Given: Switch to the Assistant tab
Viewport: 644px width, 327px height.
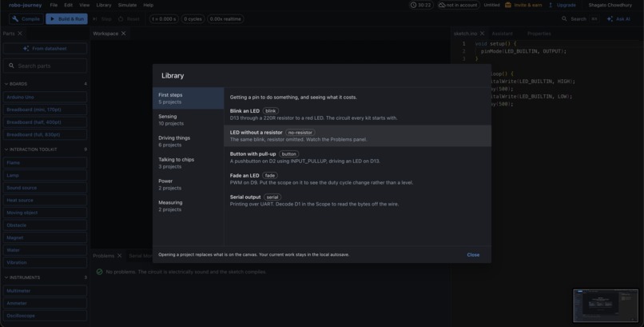Looking at the screenshot, I should click(x=502, y=34).
